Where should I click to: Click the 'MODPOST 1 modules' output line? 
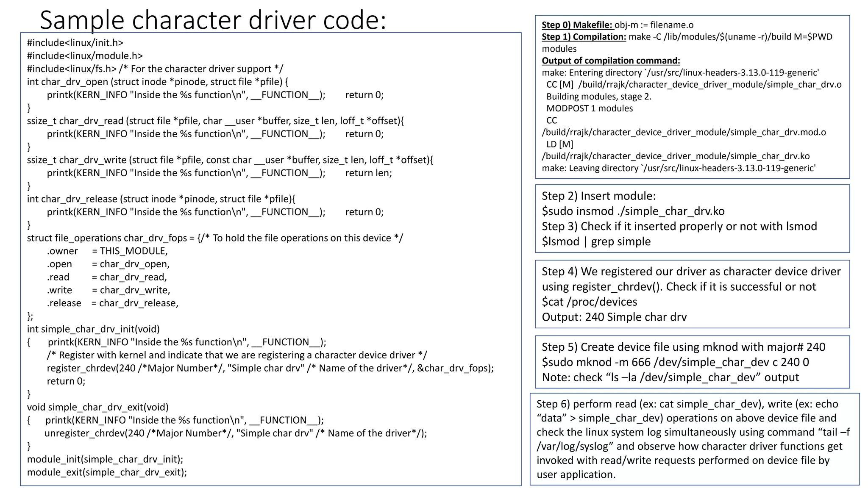[x=589, y=108]
